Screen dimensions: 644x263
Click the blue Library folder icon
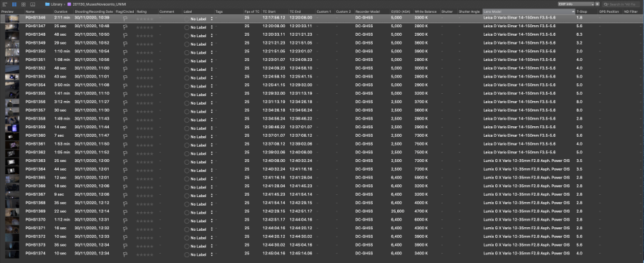pos(47,4)
